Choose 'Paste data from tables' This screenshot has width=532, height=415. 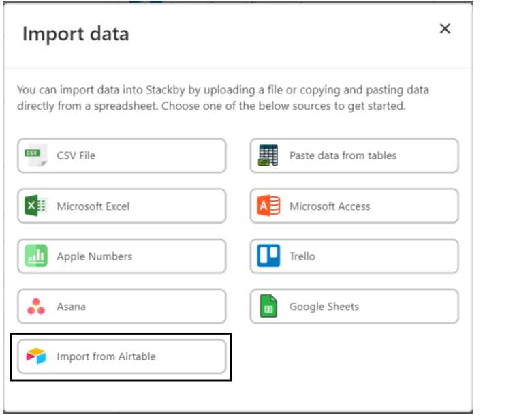point(343,156)
